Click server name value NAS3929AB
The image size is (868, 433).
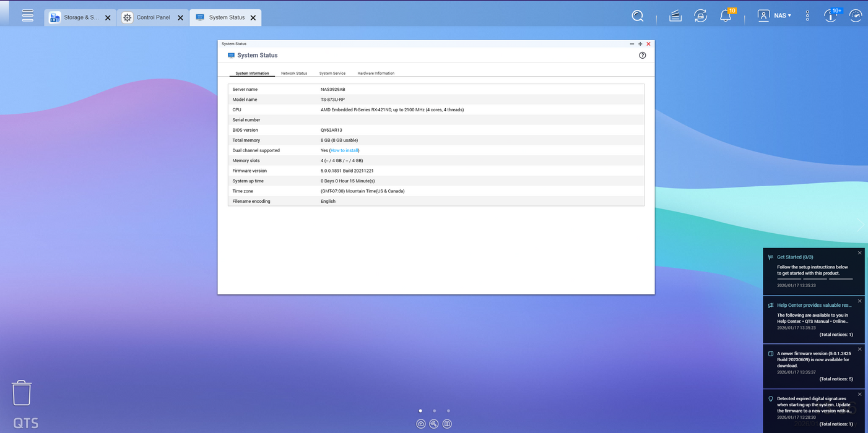(333, 89)
